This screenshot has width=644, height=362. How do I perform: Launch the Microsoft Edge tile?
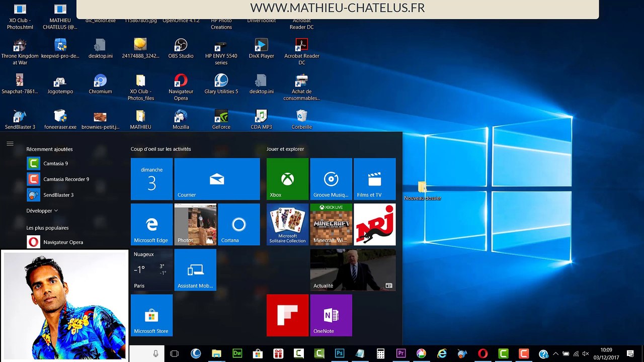(x=151, y=224)
